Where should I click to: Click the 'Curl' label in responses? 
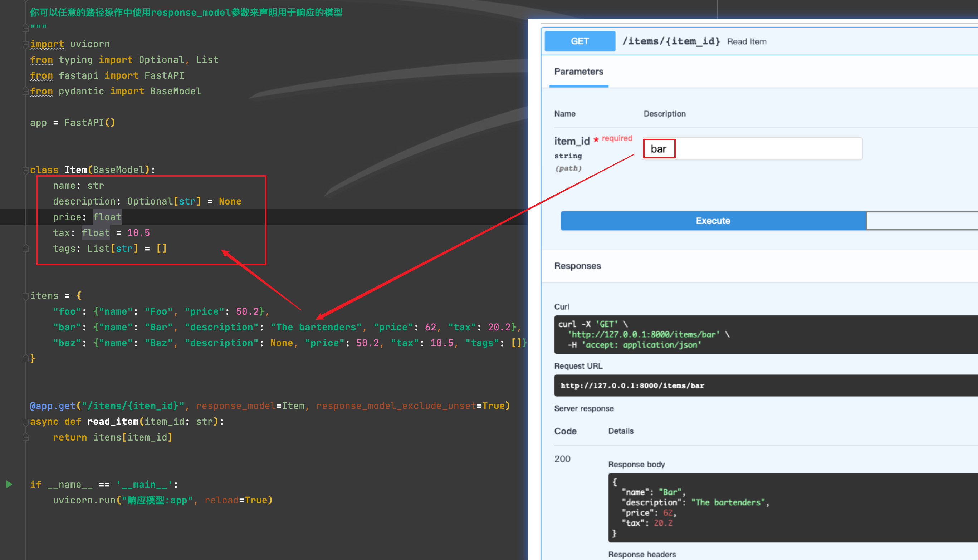tap(561, 307)
